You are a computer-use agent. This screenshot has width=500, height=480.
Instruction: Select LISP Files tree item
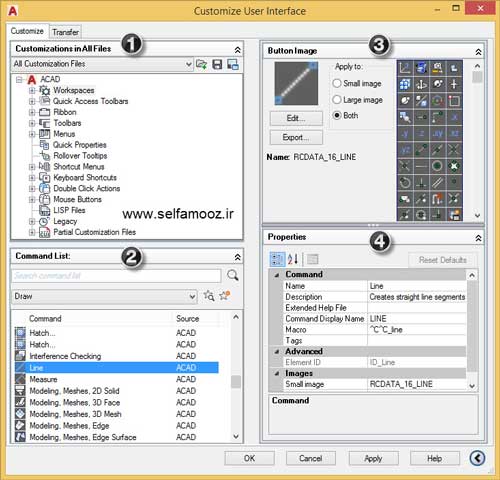69,210
